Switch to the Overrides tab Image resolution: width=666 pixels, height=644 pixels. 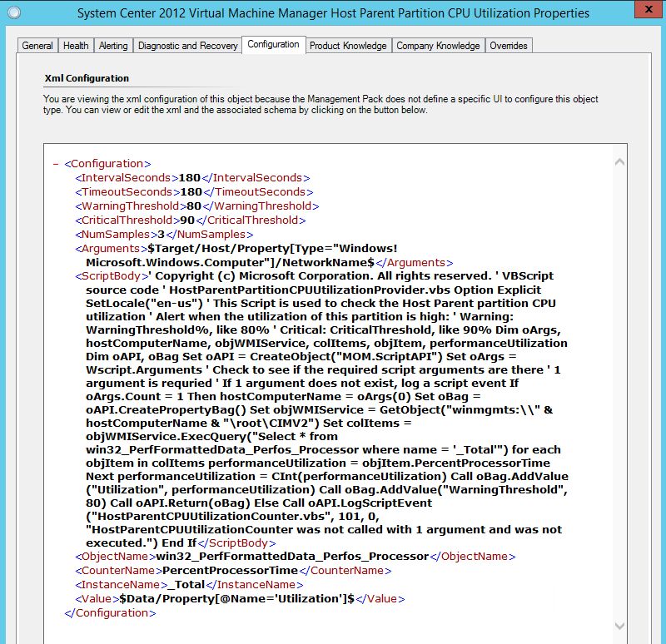tap(509, 46)
